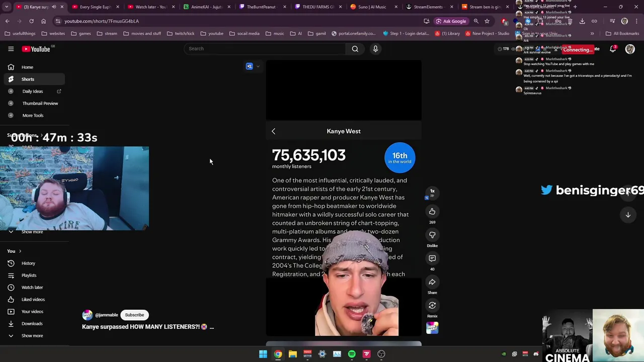Open File Explorer from taskbar
The image size is (644, 362).
pyautogui.click(x=292, y=354)
